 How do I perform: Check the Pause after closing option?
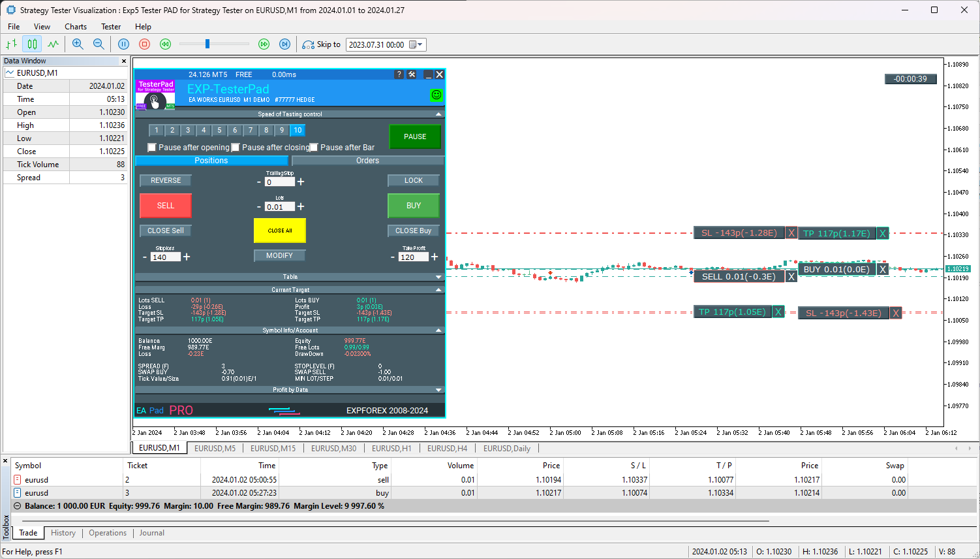pyautogui.click(x=236, y=147)
